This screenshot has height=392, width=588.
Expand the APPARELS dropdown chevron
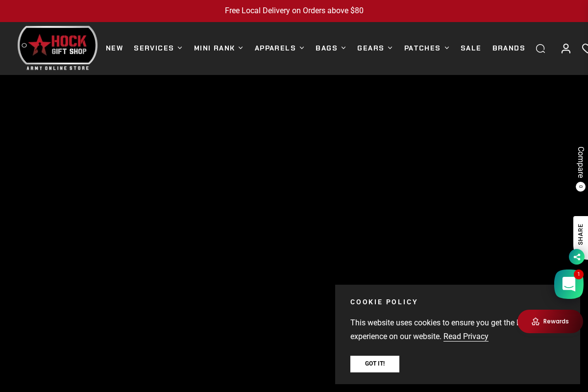pyautogui.click(x=302, y=48)
